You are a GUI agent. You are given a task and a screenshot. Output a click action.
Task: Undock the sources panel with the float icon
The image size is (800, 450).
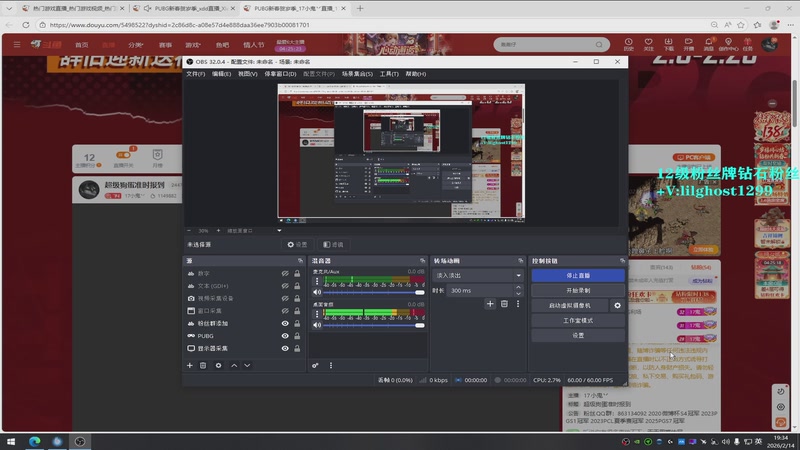pos(300,261)
